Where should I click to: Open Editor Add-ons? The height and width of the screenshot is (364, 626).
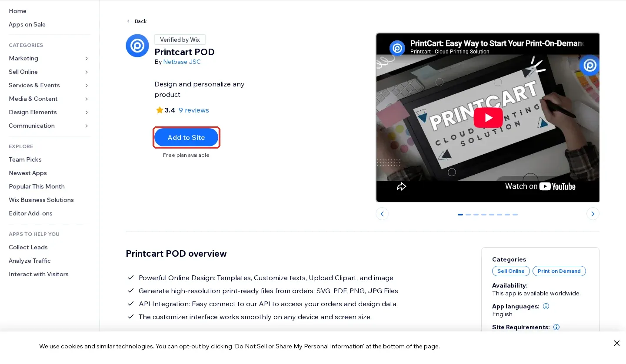pyautogui.click(x=30, y=213)
